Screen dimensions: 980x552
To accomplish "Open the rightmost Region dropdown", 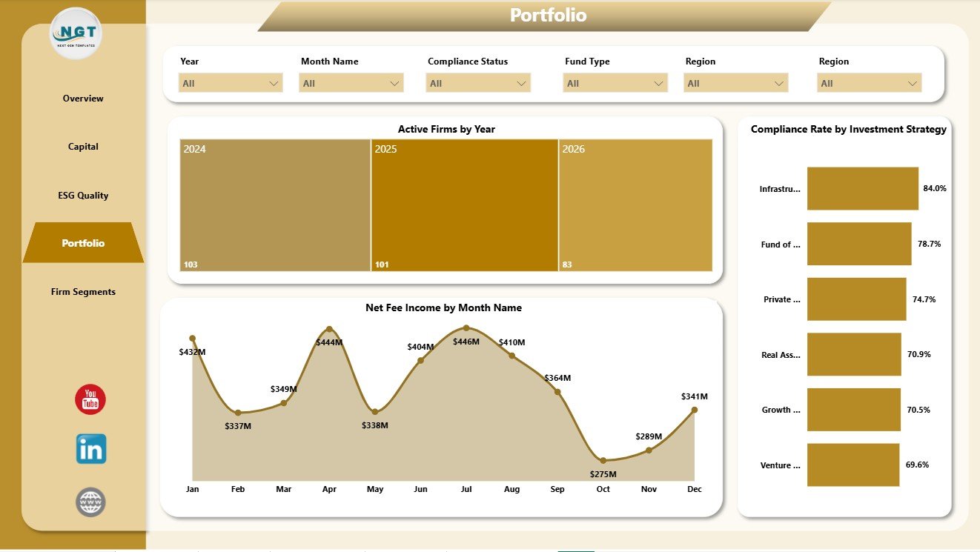I will click(x=870, y=83).
